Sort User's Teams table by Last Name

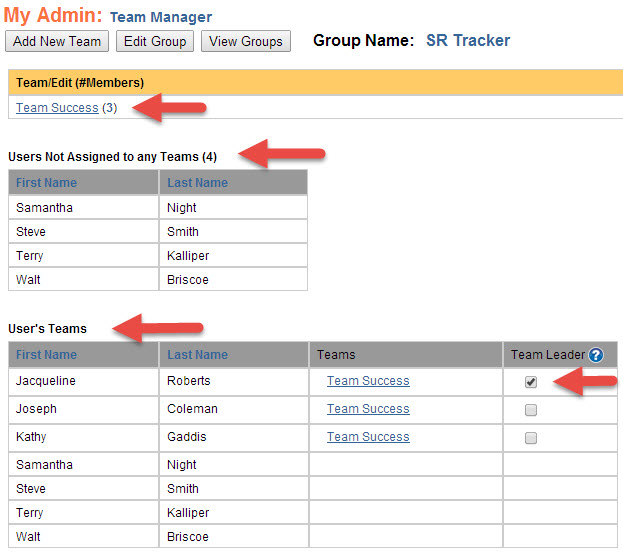(x=197, y=355)
